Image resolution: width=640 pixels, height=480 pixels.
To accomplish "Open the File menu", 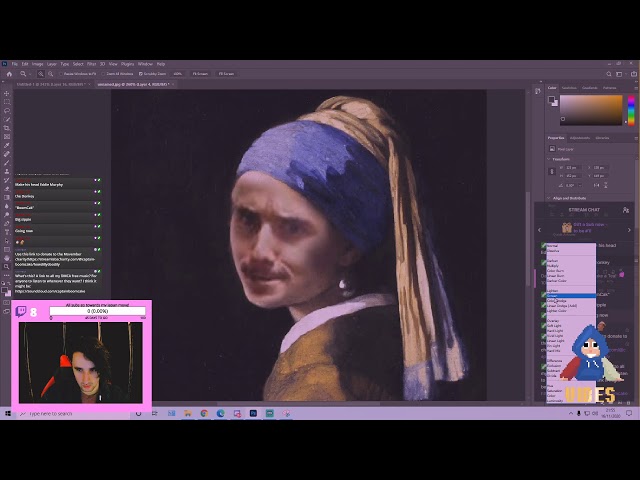I will [15, 64].
